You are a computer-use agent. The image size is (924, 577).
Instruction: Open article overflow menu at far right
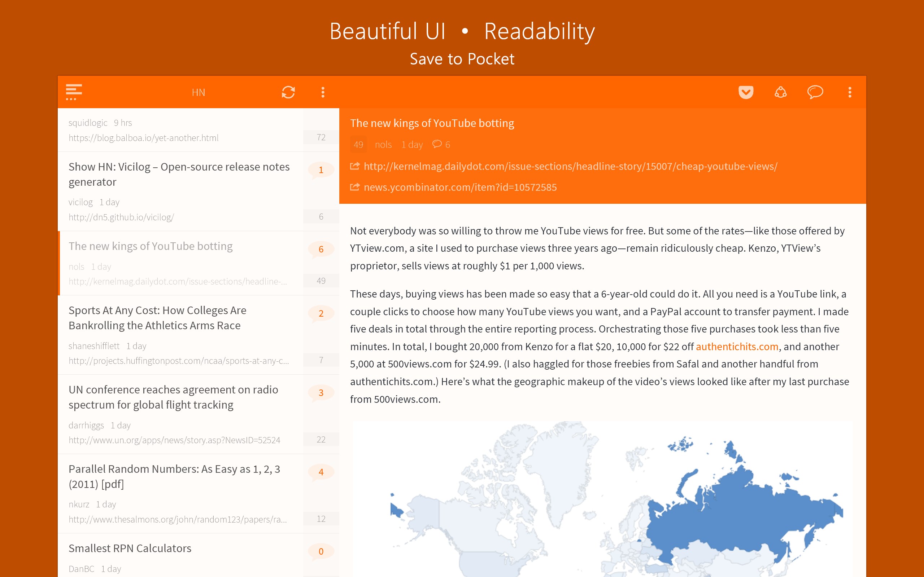coord(850,92)
